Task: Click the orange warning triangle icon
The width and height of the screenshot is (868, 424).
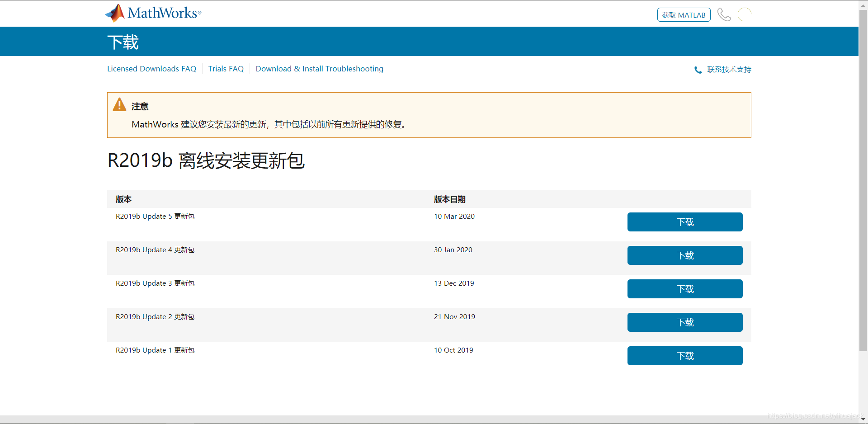Action: point(119,105)
